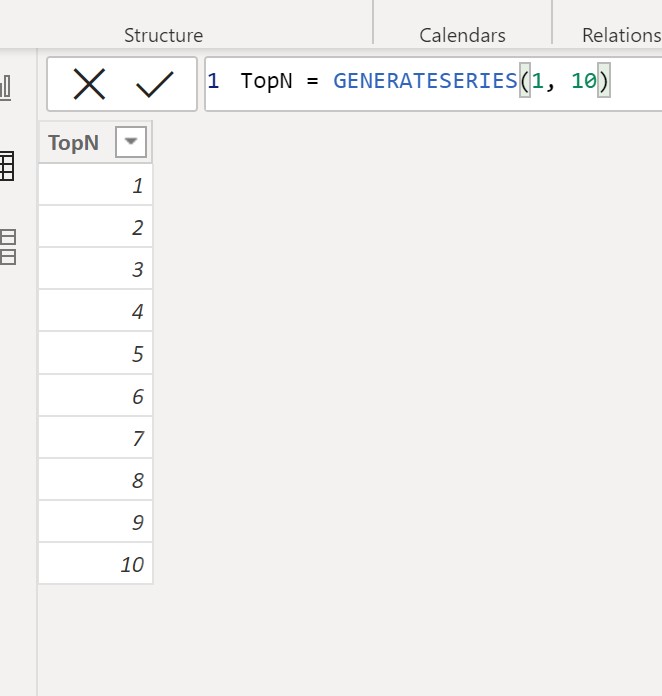Click the Calendars ribbon group label
662x696 pixels.
click(462, 36)
